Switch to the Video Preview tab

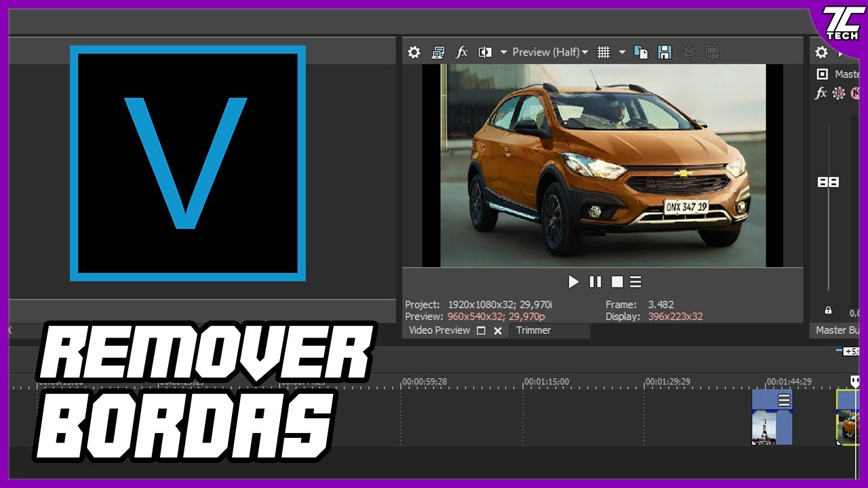tap(439, 330)
